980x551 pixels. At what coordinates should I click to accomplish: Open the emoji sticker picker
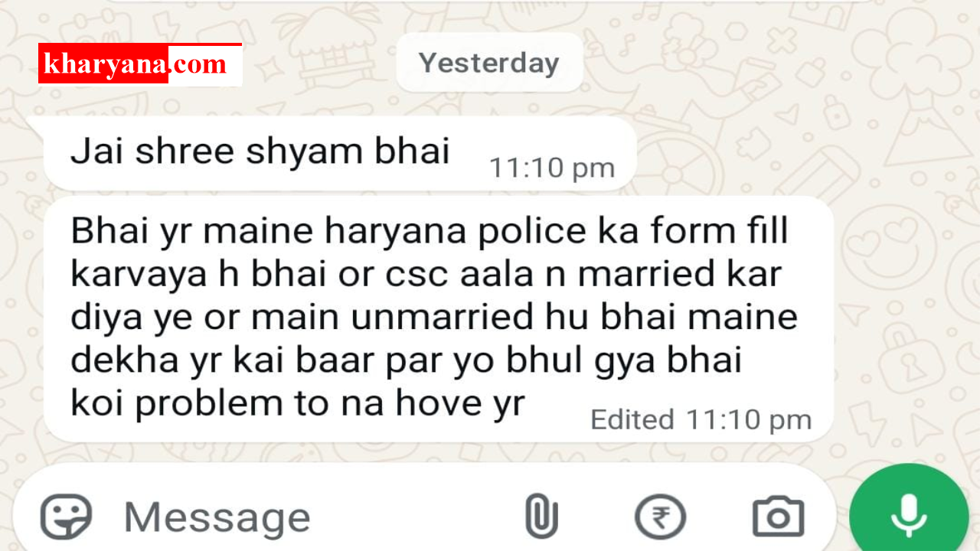pyautogui.click(x=66, y=517)
